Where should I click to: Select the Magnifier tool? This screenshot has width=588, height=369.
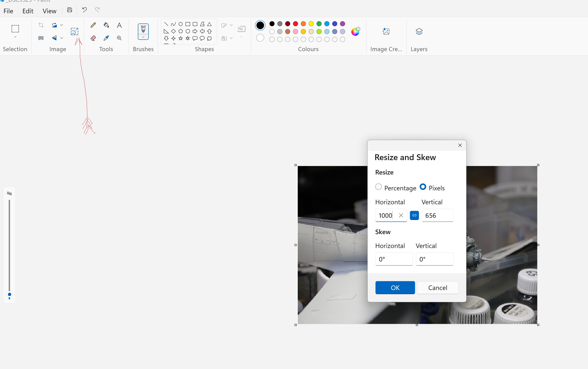pos(120,38)
